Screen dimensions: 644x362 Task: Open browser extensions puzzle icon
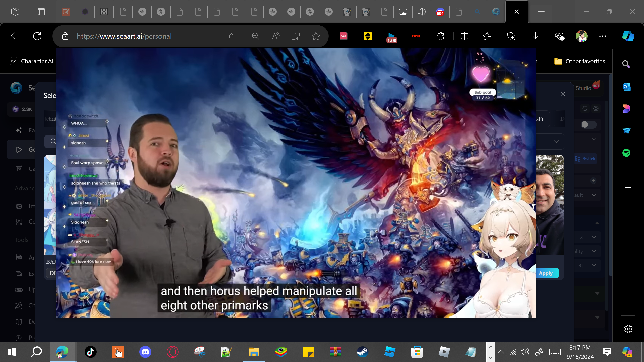440,36
